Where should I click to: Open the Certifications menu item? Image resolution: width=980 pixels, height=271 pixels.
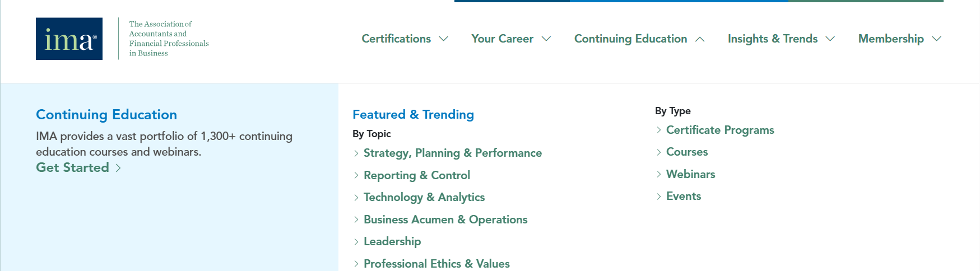pyautogui.click(x=396, y=39)
